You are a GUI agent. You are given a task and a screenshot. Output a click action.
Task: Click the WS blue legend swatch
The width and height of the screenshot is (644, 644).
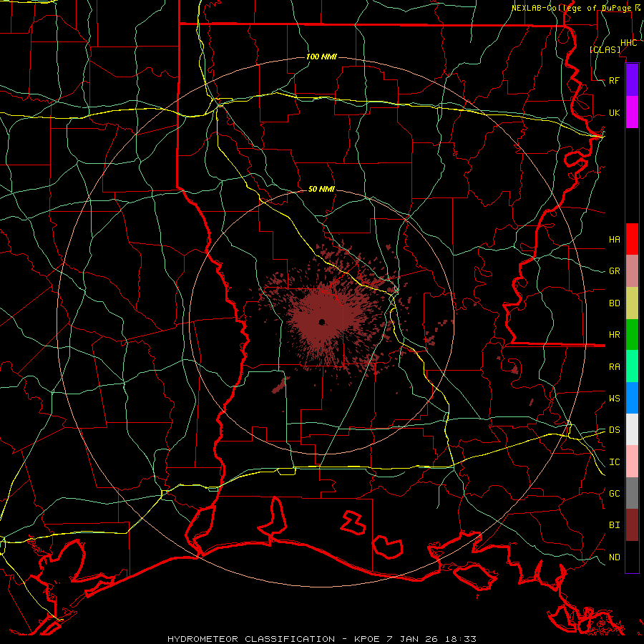[x=632, y=398]
